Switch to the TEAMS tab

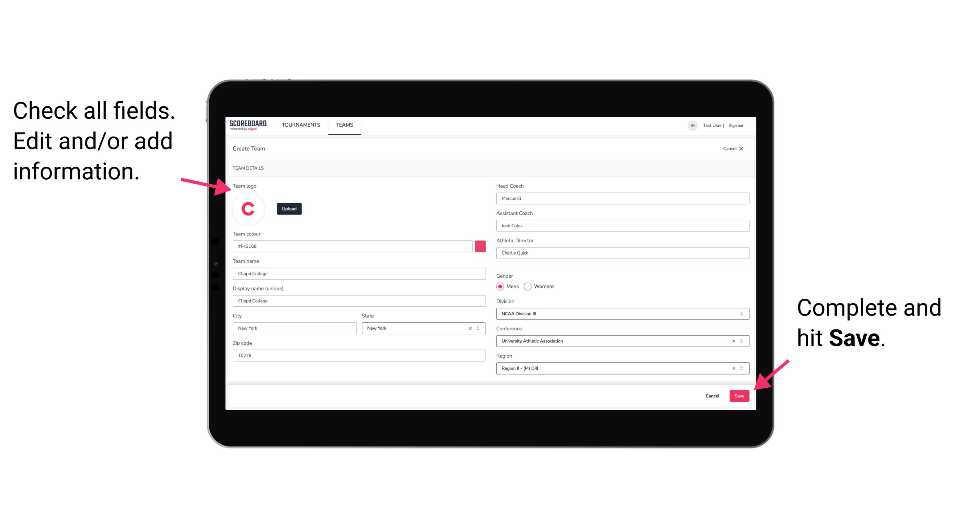pyautogui.click(x=345, y=125)
